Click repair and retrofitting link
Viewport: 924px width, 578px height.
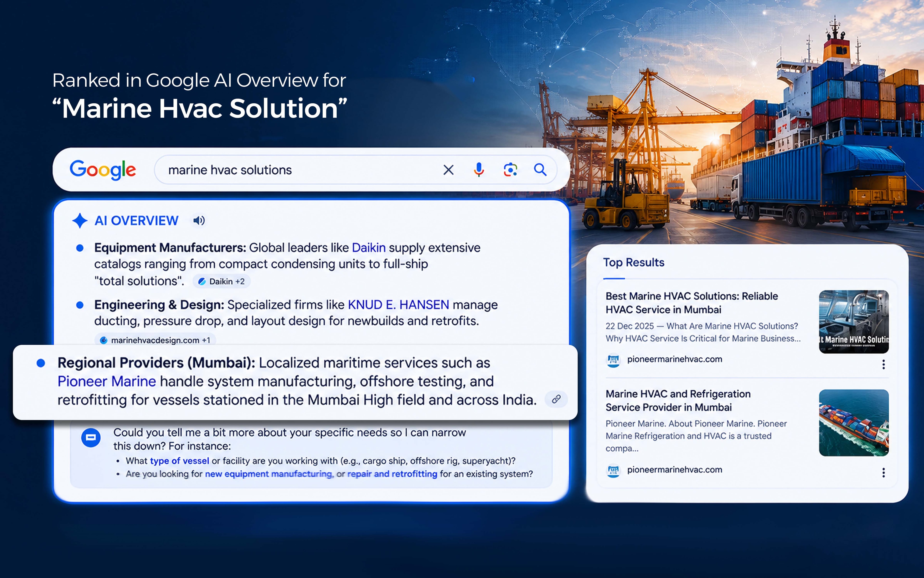[392, 474]
